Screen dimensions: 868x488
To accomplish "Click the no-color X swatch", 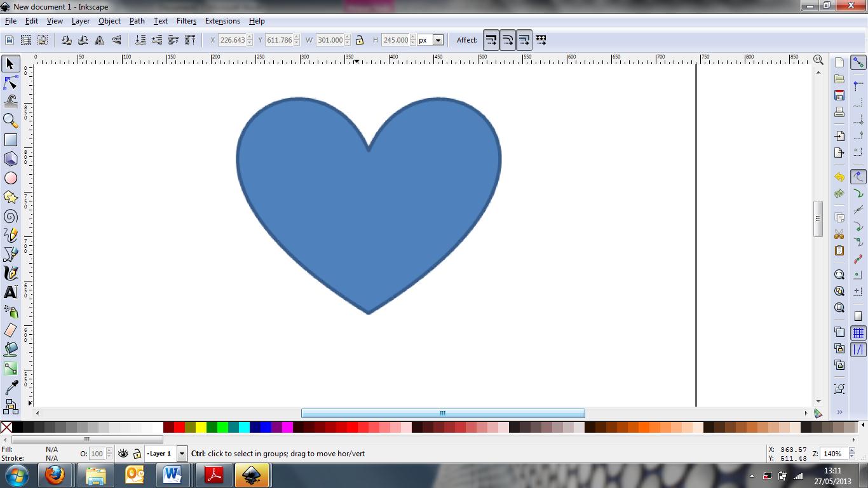I will pos(6,427).
